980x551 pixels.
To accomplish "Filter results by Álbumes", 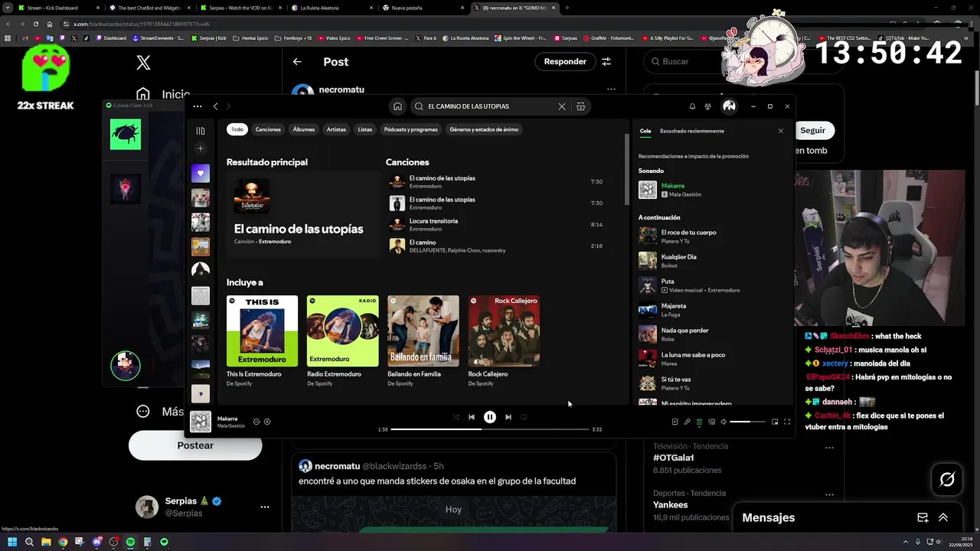I will click(304, 129).
